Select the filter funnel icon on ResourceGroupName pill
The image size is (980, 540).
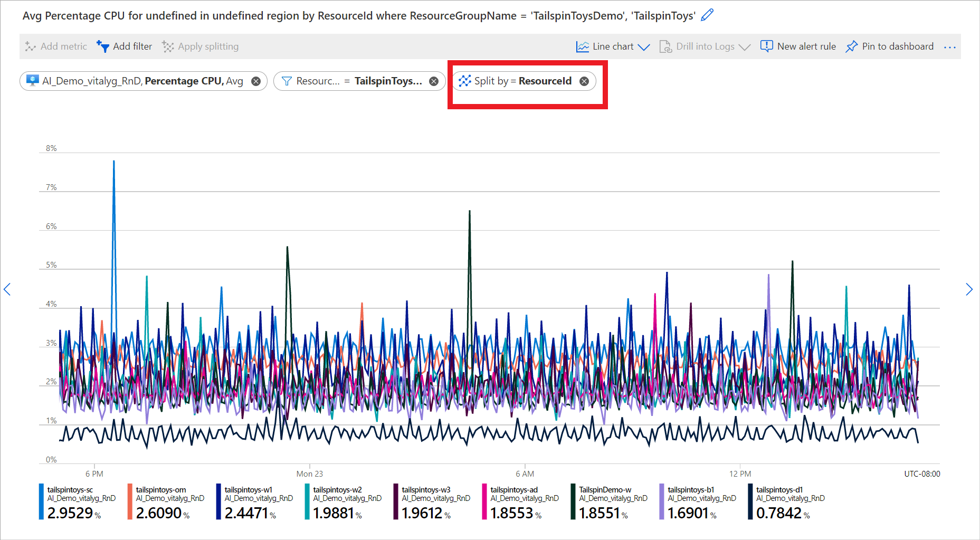287,81
